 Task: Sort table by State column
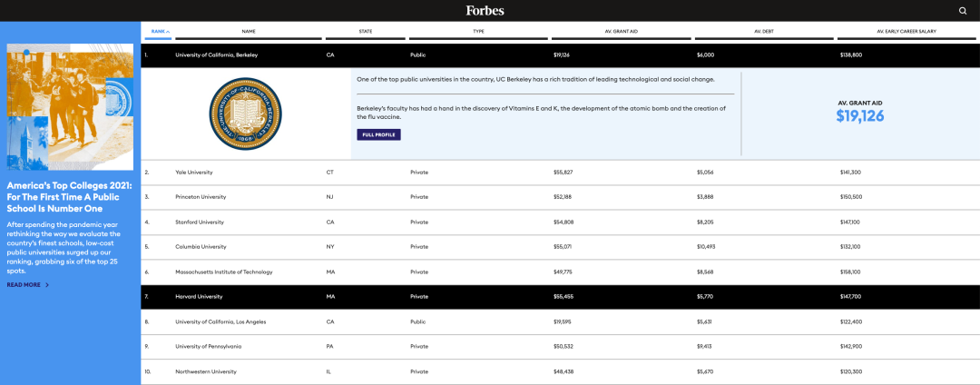pyautogui.click(x=365, y=32)
